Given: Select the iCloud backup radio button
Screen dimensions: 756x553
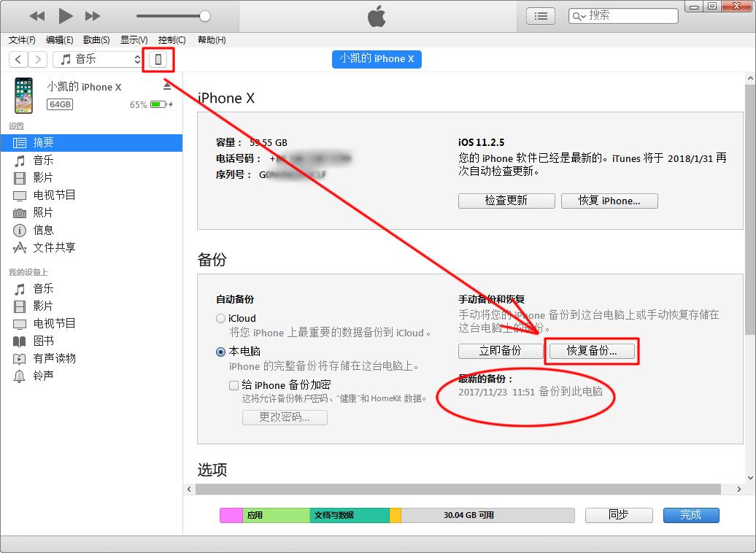Looking at the screenshot, I should 220,318.
